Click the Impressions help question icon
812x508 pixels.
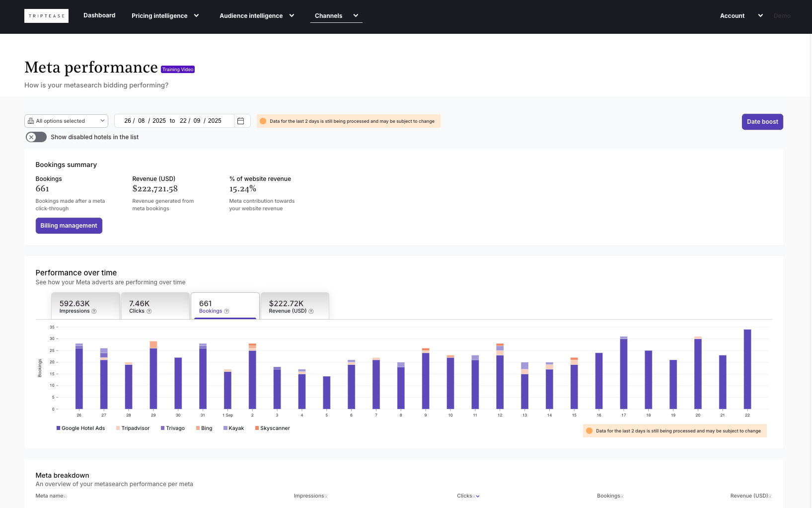pos(94,311)
